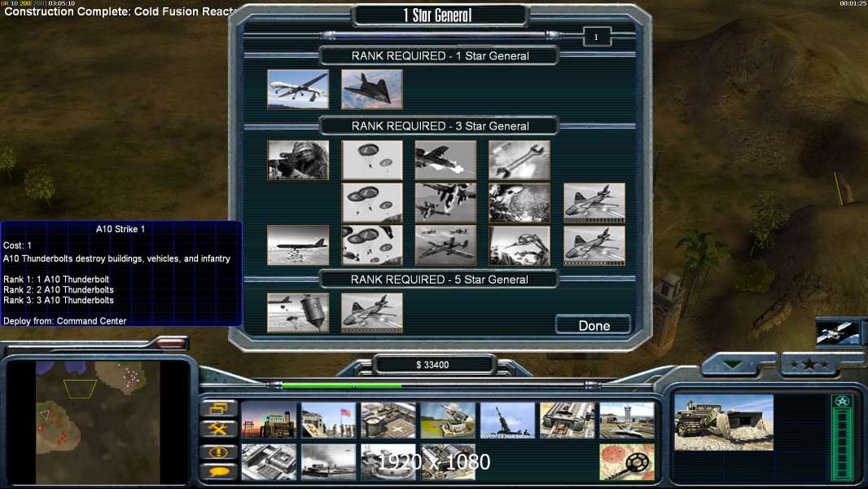Click the game timer at top right
Viewport: 868px width, 489px height.
[853, 3]
